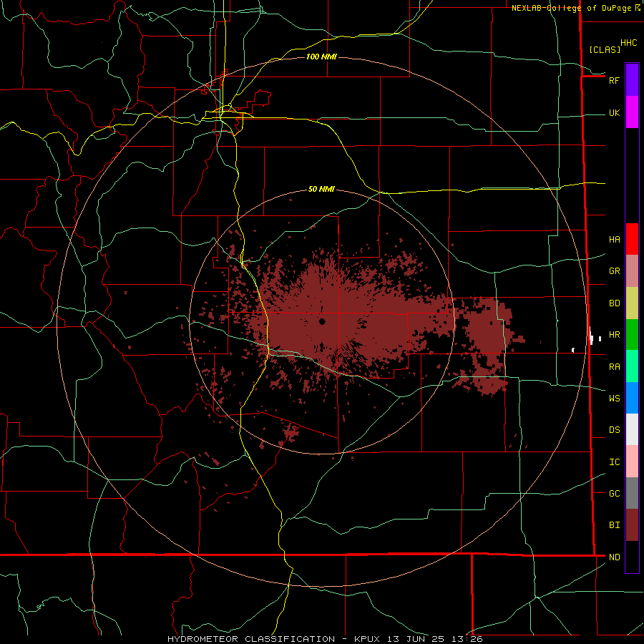Click the HA red legend swatch
Screen dimensions: 644x644
tap(632, 239)
